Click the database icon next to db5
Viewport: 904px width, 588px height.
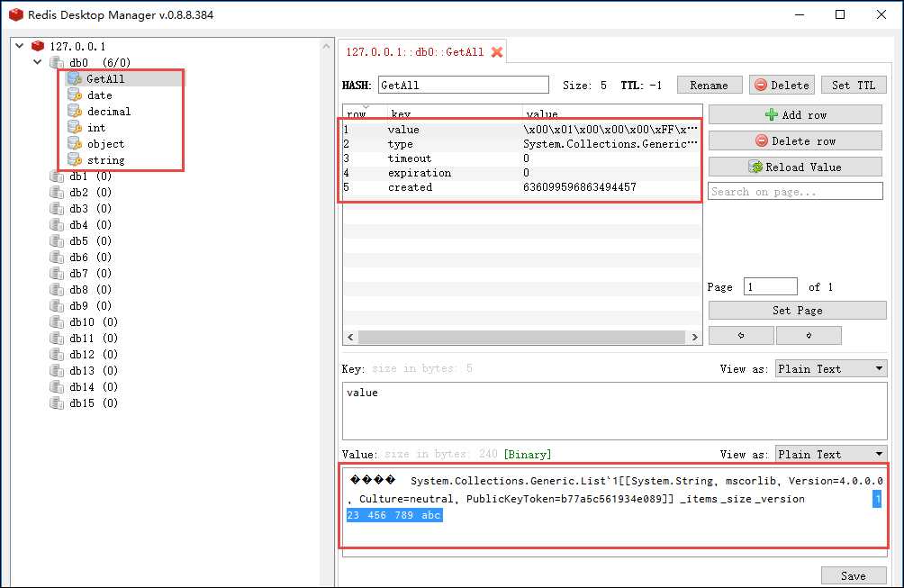tap(57, 240)
